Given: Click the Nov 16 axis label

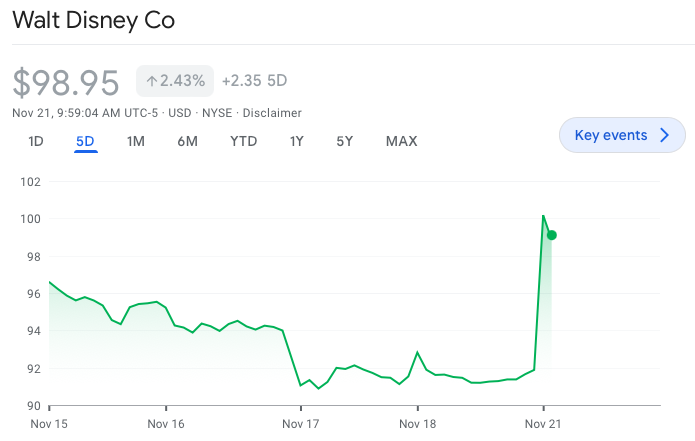Looking at the screenshot, I should click(x=166, y=424).
